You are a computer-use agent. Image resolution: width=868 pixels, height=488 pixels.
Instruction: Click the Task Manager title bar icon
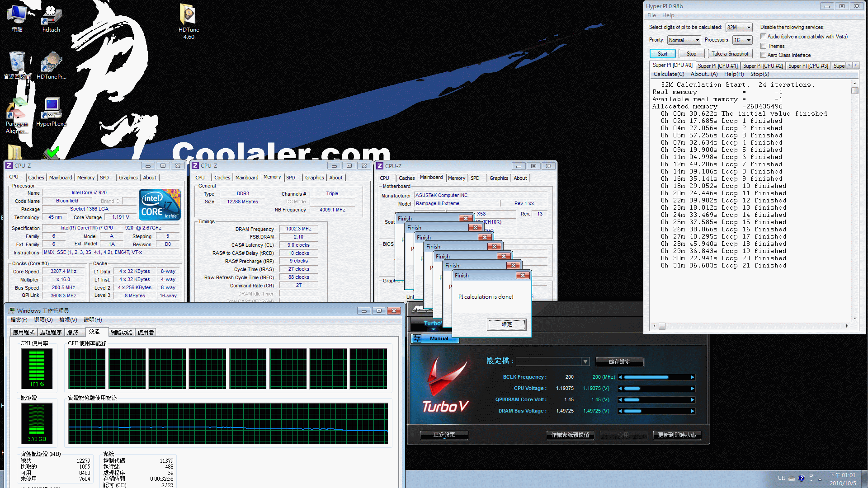click(11, 310)
